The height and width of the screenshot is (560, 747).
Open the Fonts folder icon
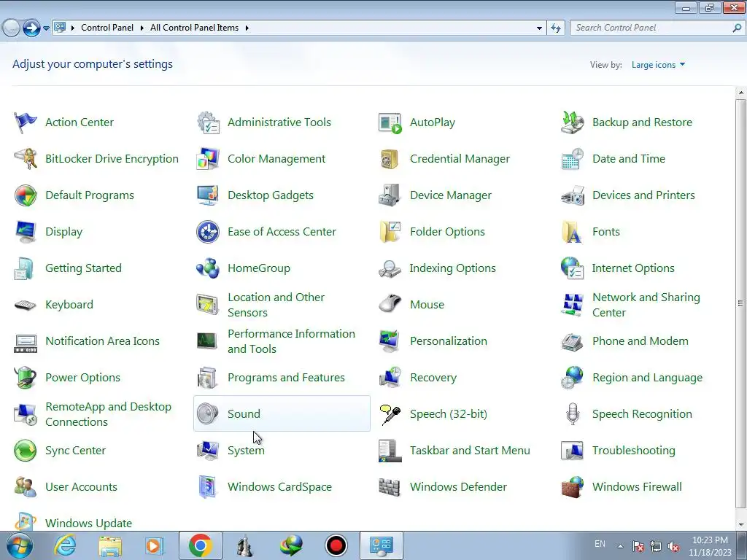click(572, 232)
